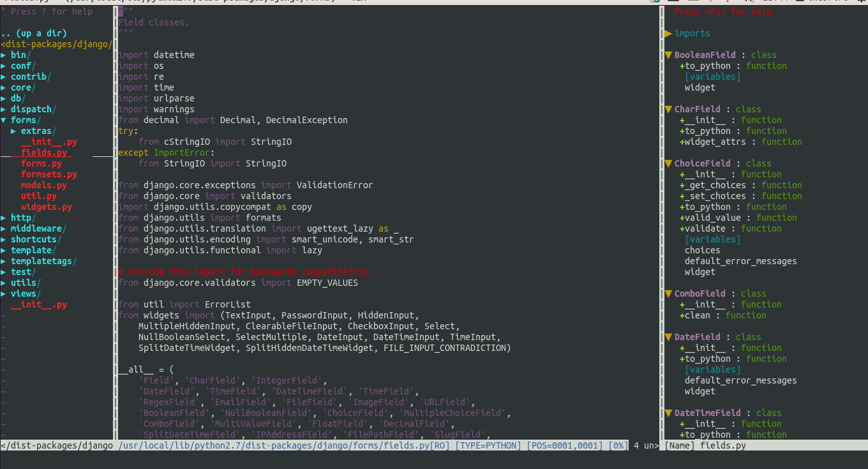Jump to ChoiceField validate function

click(731, 228)
